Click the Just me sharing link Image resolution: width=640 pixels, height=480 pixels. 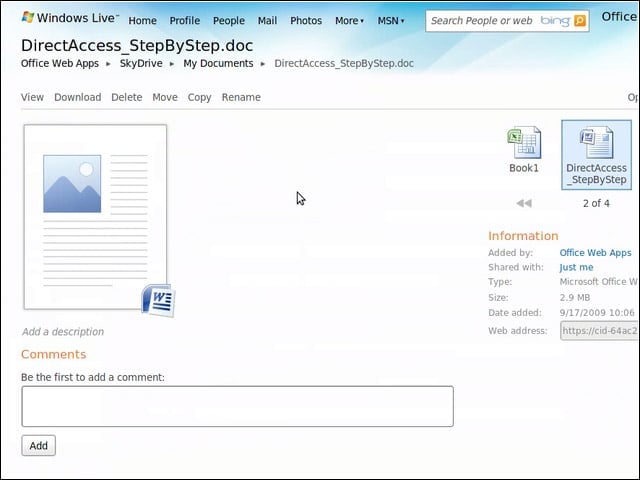pyautogui.click(x=576, y=267)
